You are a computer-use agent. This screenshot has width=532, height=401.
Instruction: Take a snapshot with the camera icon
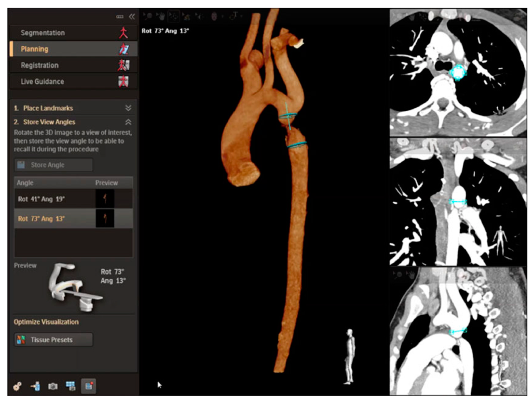pos(53,386)
